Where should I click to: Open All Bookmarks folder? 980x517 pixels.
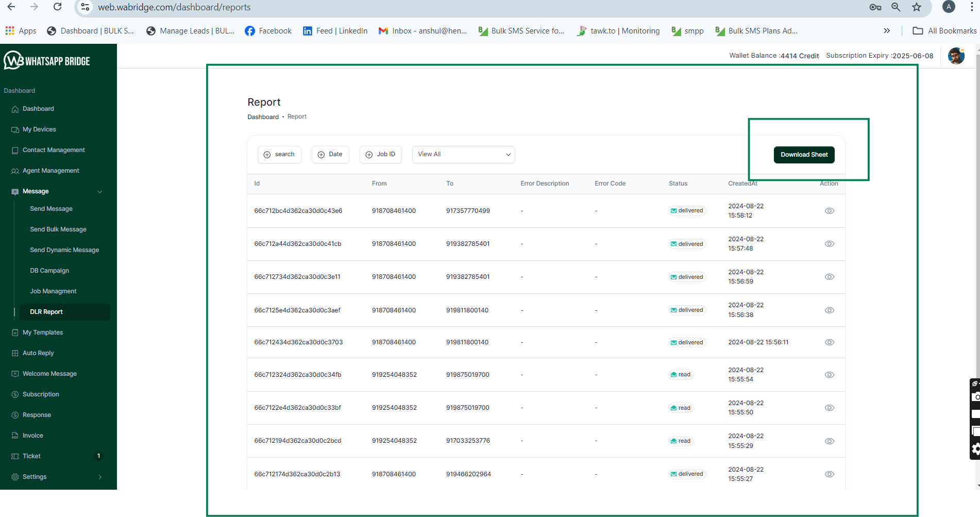click(944, 31)
